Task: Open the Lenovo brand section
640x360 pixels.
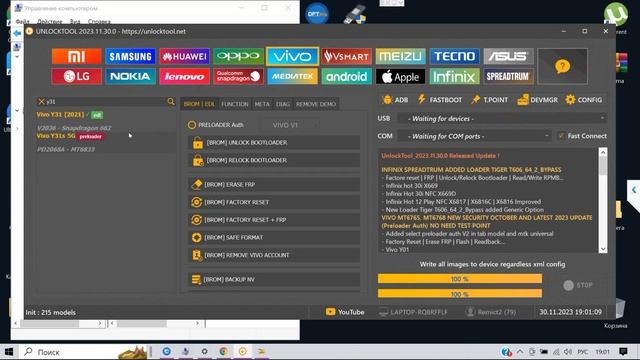Action: tap(184, 76)
